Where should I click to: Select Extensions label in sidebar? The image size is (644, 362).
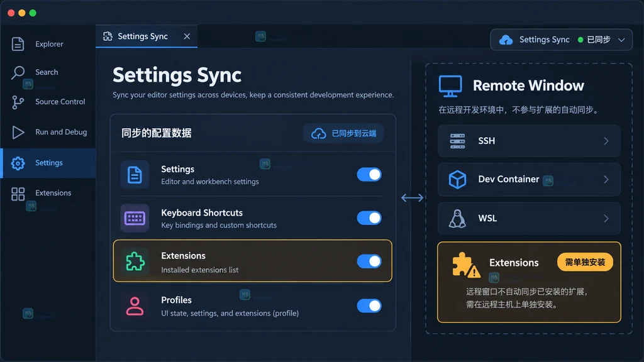(x=53, y=193)
